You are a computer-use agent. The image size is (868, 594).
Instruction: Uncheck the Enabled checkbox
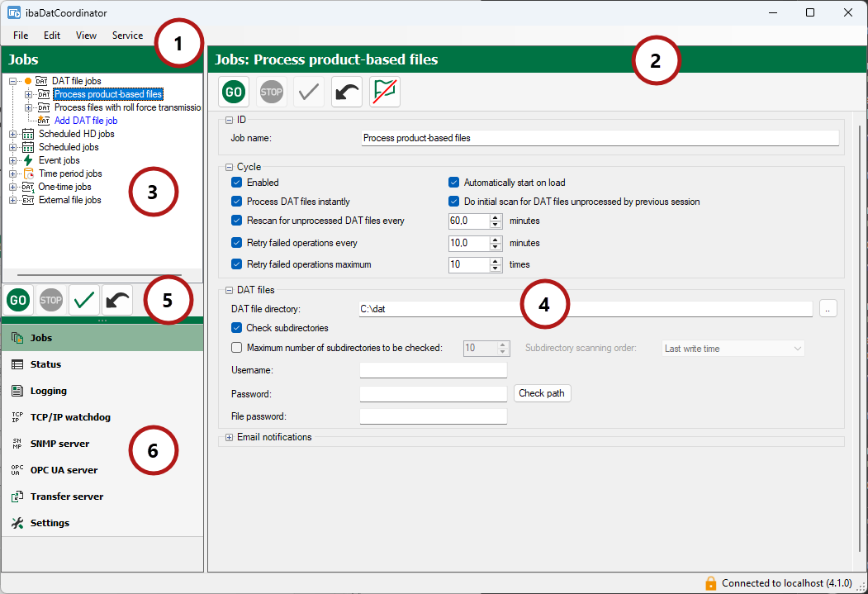pos(236,182)
